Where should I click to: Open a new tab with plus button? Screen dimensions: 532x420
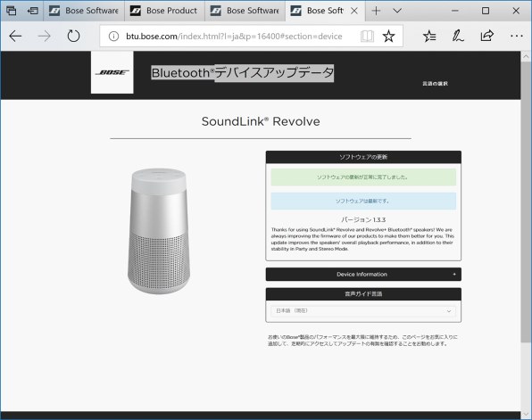376,11
